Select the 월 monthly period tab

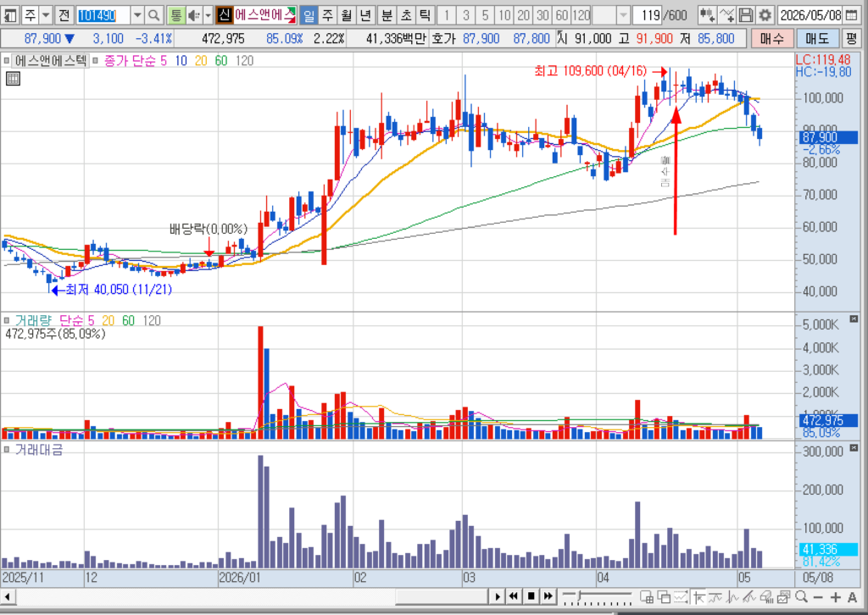(347, 15)
